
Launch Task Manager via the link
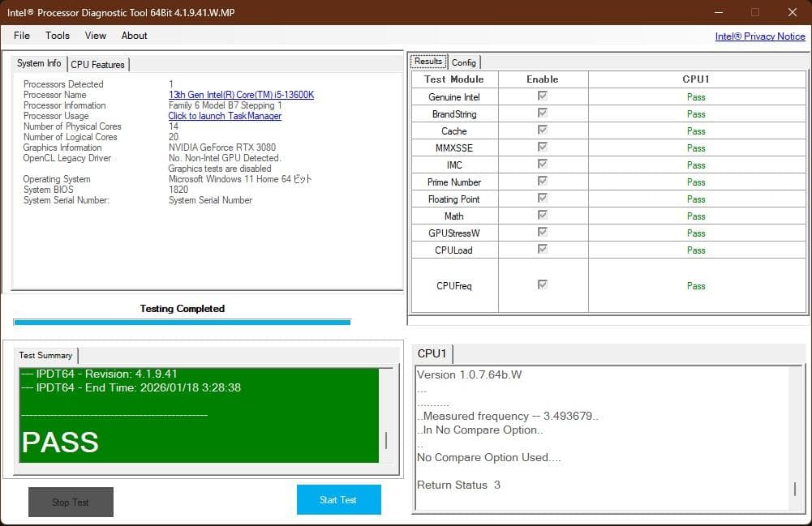coord(225,115)
